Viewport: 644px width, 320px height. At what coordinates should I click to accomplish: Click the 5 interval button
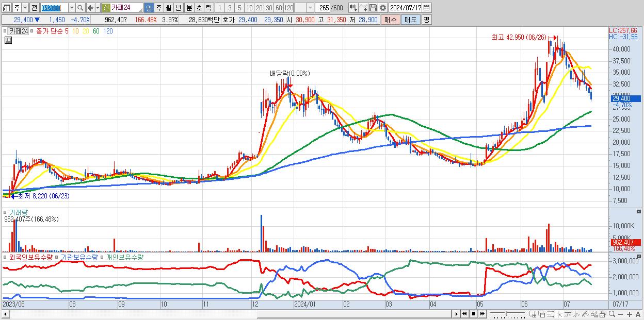point(239,8)
